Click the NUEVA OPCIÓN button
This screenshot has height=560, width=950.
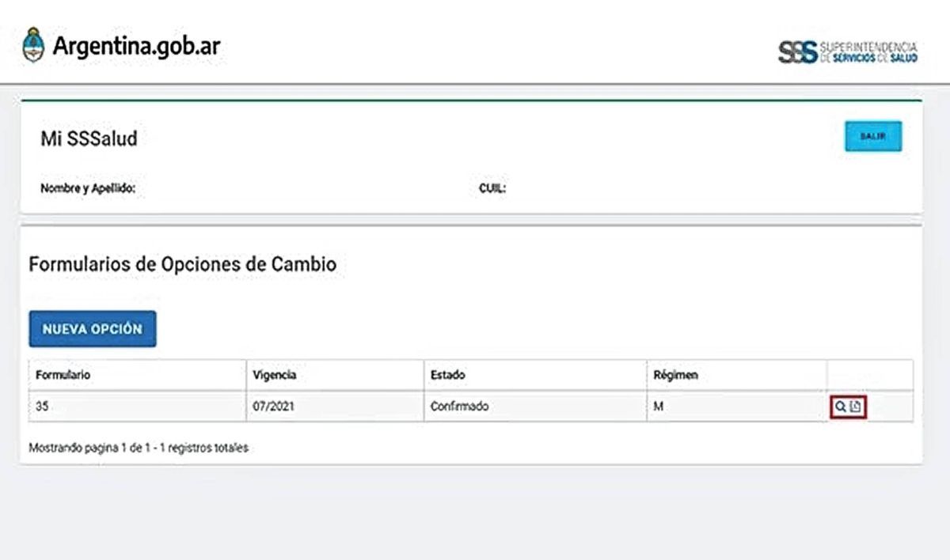[93, 329]
